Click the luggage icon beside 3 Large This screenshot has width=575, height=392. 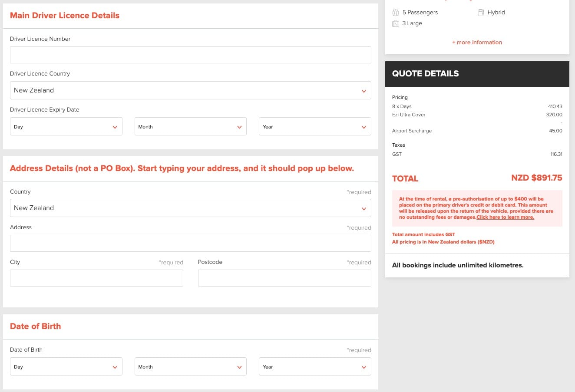tap(395, 23)
